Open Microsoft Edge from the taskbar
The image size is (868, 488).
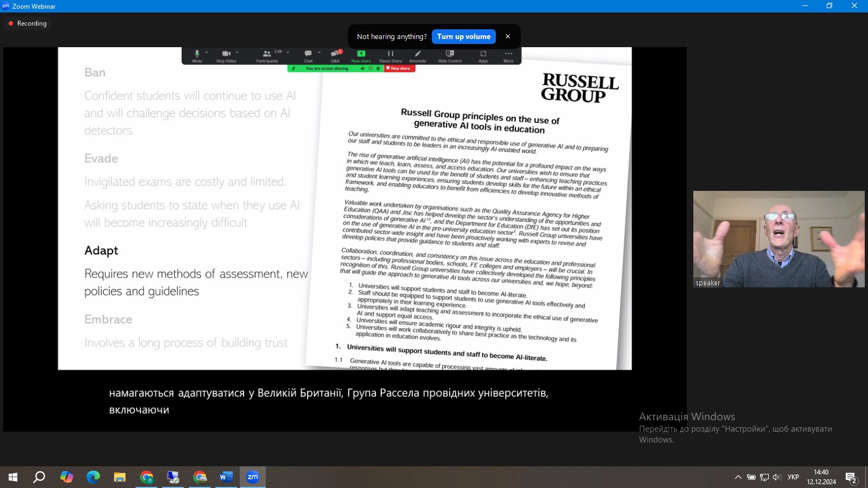pos(93,477)
